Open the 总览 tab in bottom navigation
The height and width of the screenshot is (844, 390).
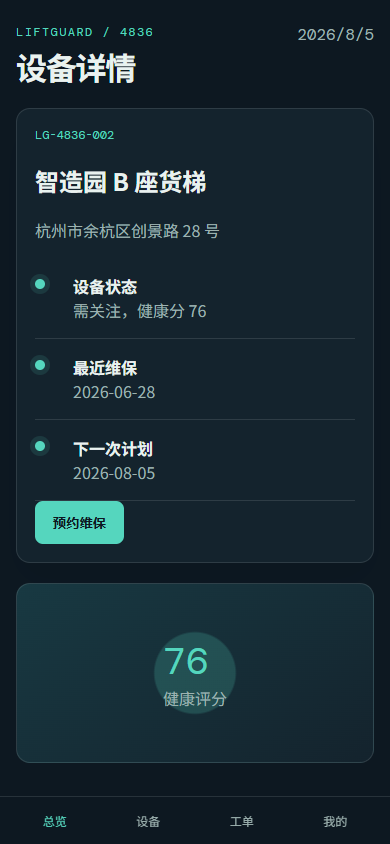pyautogui.click(x=55, y=822)
